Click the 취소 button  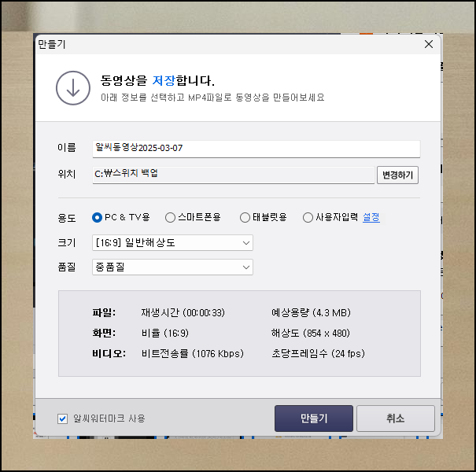396,419
